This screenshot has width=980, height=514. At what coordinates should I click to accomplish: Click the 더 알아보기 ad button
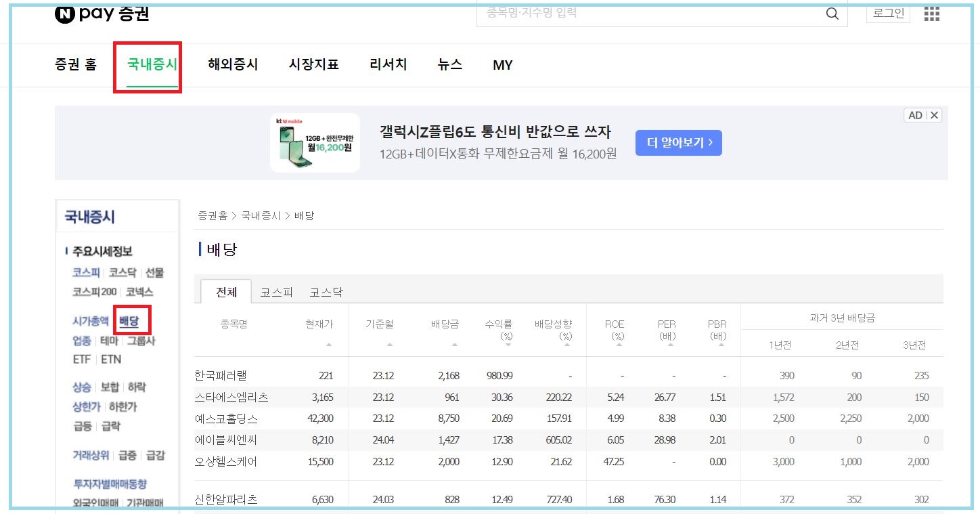(x=678, y=143)
